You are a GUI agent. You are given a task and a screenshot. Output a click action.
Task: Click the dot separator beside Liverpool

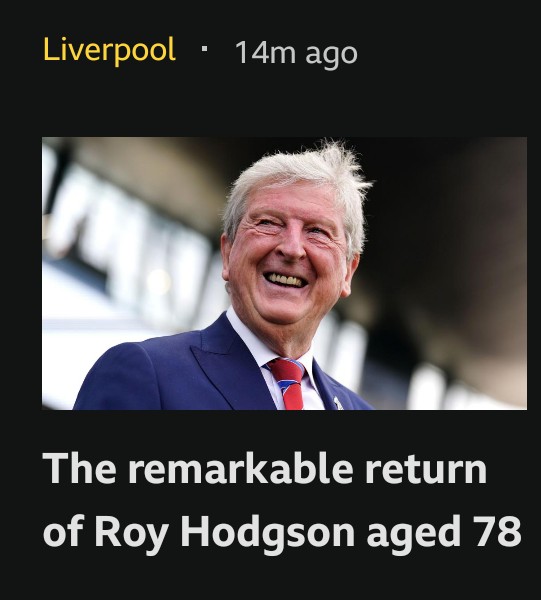pos(204,49)
